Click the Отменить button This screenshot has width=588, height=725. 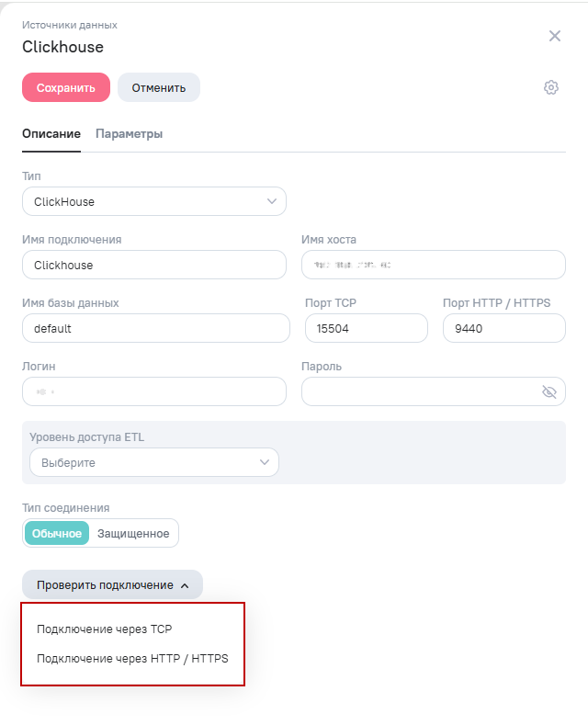pyautogui.click(x=159, y=87)
